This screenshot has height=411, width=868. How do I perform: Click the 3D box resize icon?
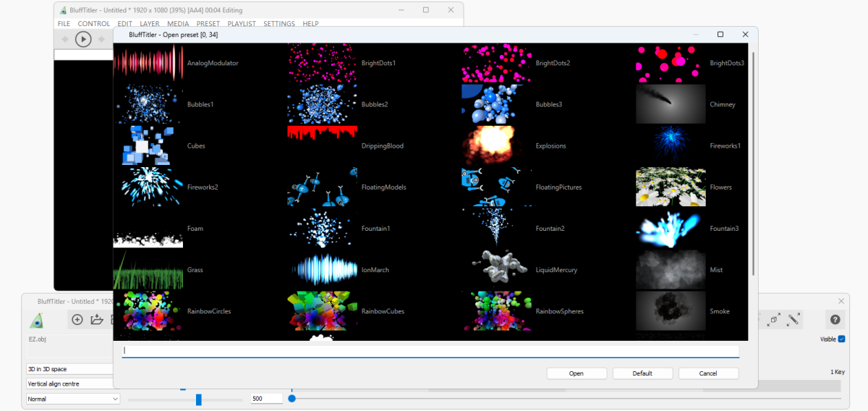pyautogui.click(x=773, y=320)
